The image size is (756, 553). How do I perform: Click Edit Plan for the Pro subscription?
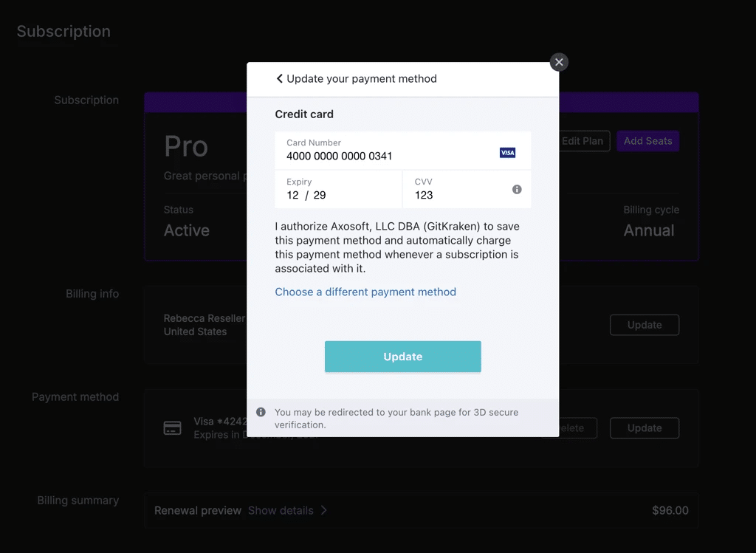[583, 141]
